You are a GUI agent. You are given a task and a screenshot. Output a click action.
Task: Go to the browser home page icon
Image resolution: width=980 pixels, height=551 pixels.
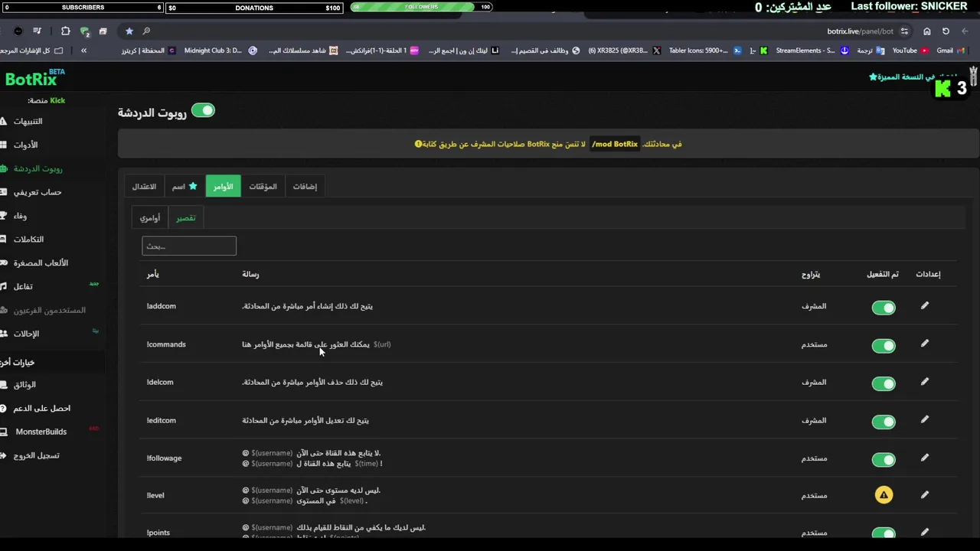926,31
